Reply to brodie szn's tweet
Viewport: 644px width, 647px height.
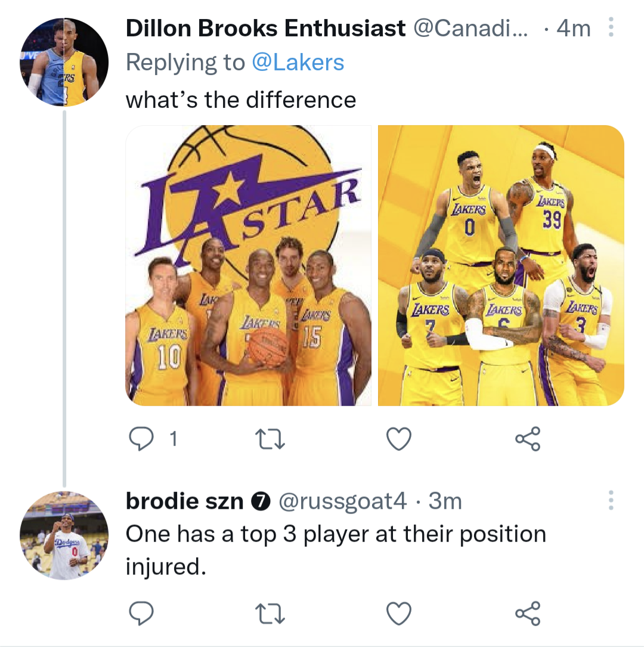141,612
